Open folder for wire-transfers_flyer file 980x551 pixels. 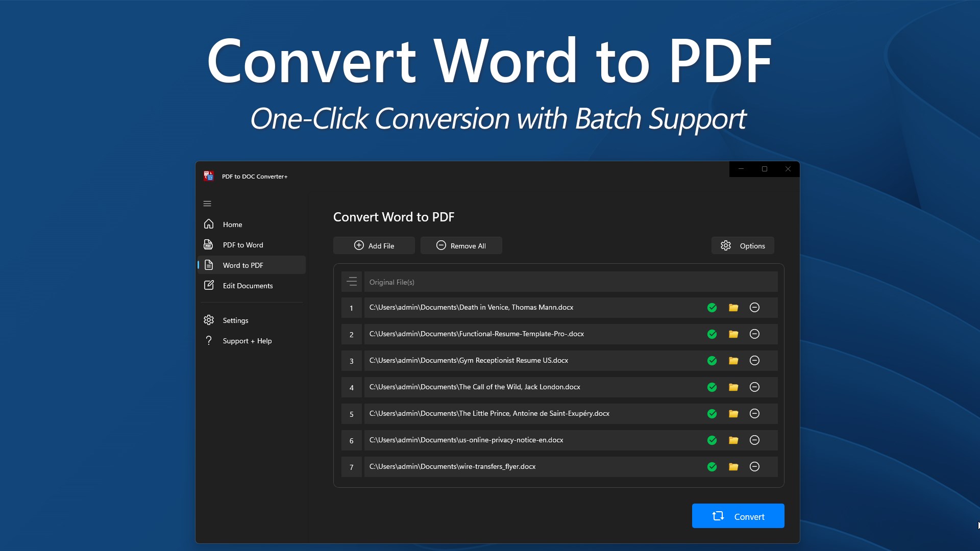coord(733,467)
